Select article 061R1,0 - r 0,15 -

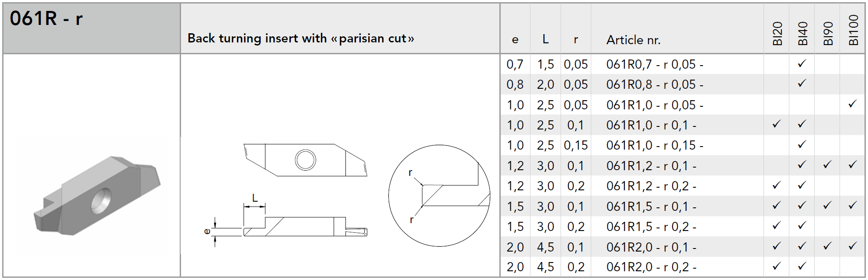655,145
